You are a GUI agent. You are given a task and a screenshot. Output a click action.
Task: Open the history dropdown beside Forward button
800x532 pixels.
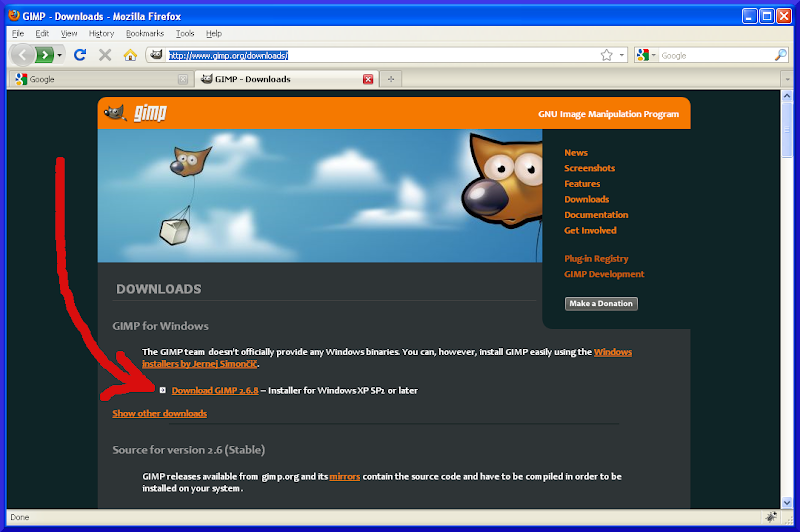[60, 55]
